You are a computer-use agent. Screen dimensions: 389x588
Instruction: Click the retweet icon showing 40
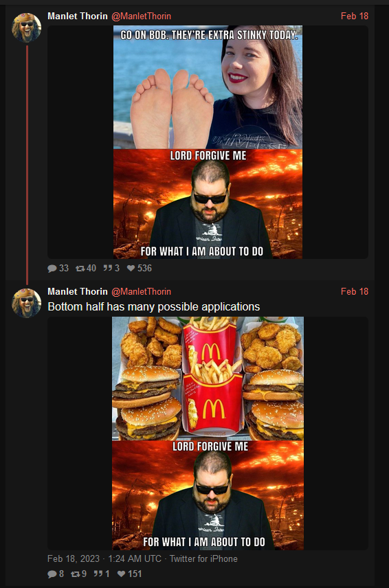click(80, 268)
